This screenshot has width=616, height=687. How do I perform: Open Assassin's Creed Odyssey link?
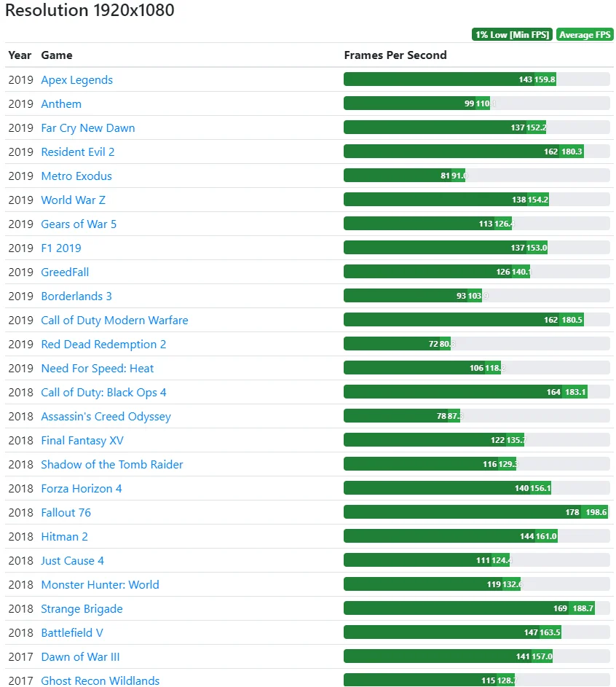pyautogui.click(x=106, y=417)
